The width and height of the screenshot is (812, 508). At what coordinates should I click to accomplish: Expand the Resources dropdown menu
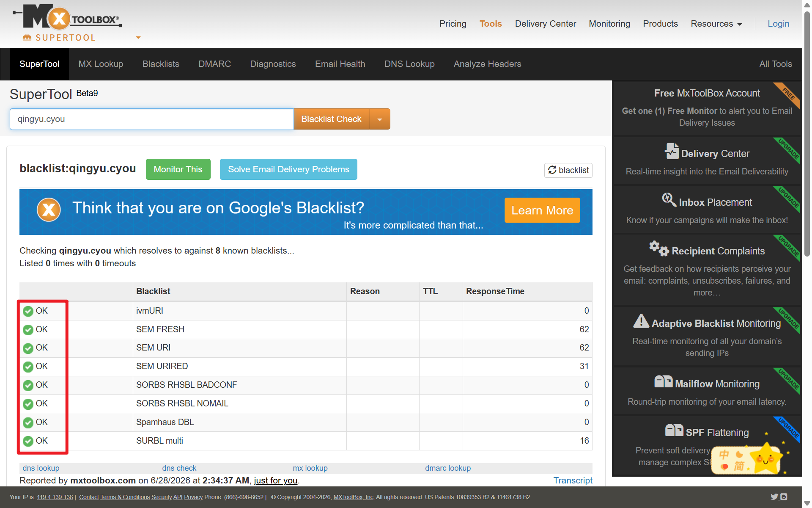(716, 24)
